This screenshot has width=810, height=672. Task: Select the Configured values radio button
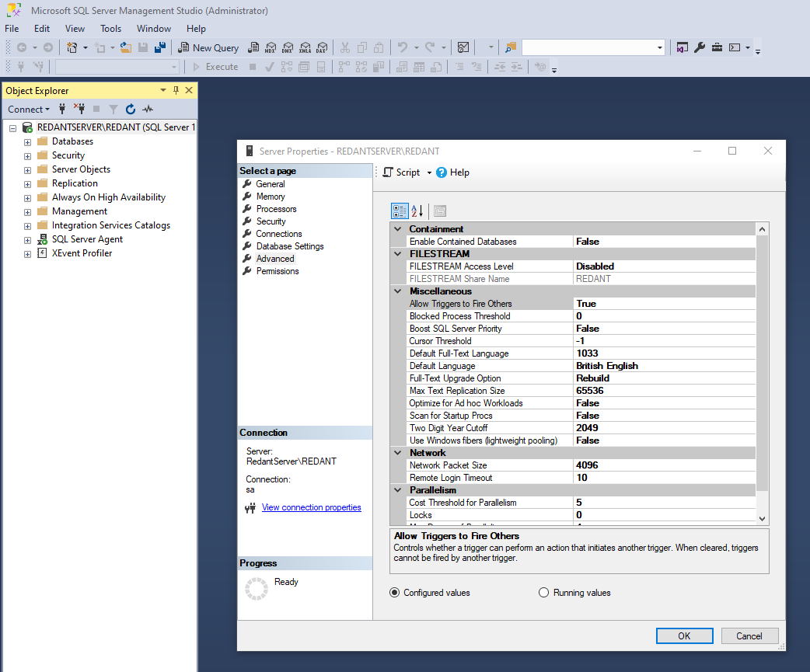[x=395, y=593]
